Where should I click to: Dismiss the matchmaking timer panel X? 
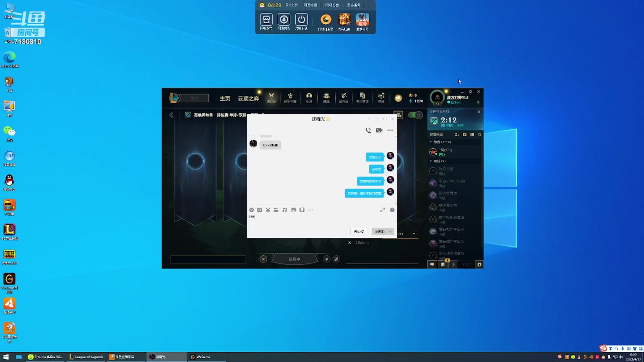click(x=479, y=112)
